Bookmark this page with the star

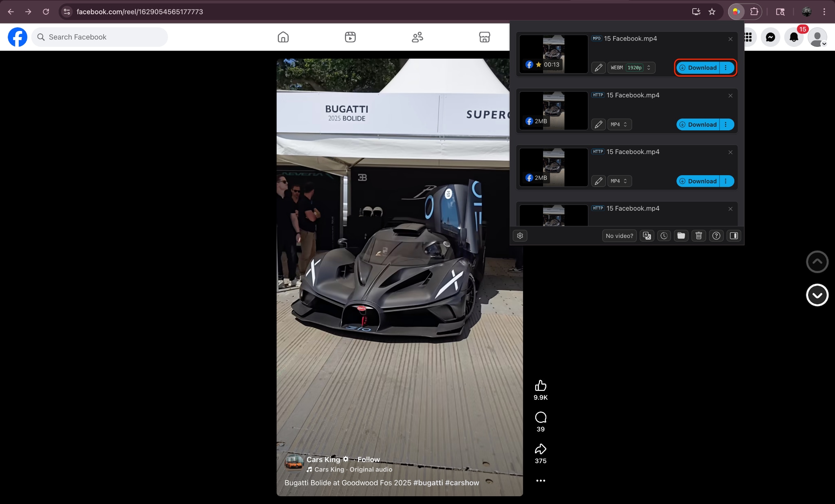(712, 12)
